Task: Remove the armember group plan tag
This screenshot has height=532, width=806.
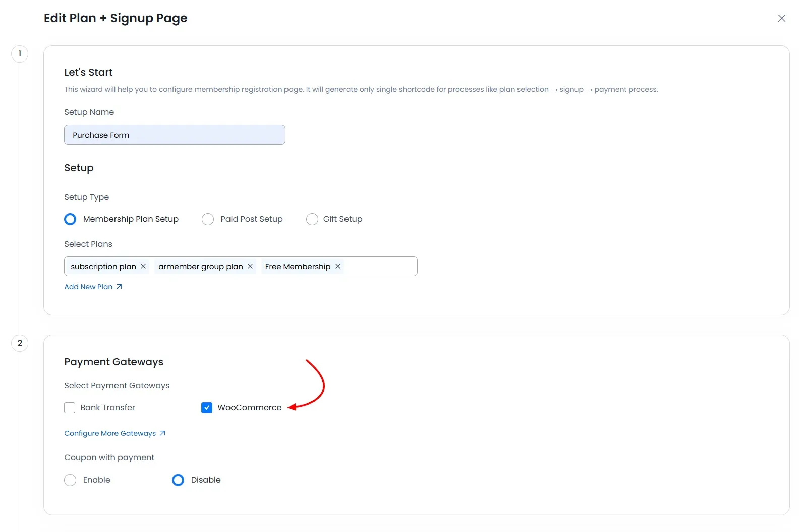Action: (x=250, y=266)
